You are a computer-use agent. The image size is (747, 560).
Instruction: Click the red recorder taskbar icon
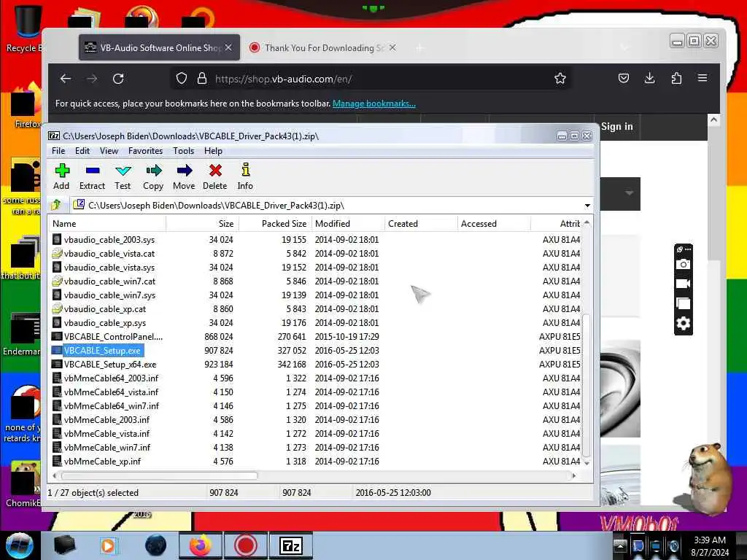[x=245, y=545]
